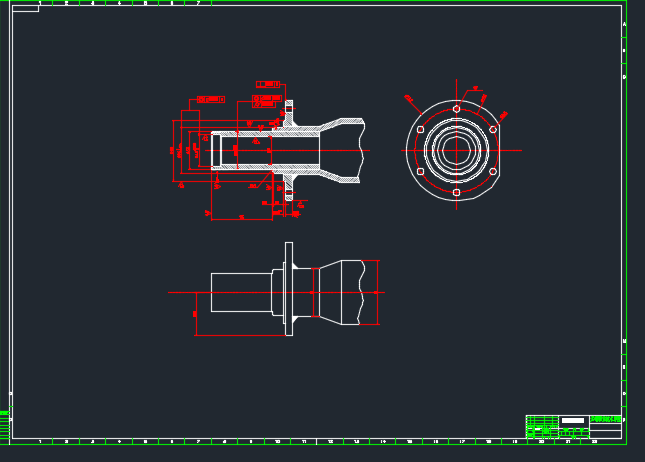
Task: Click the wavy break line of the section view
Action: 362,151
